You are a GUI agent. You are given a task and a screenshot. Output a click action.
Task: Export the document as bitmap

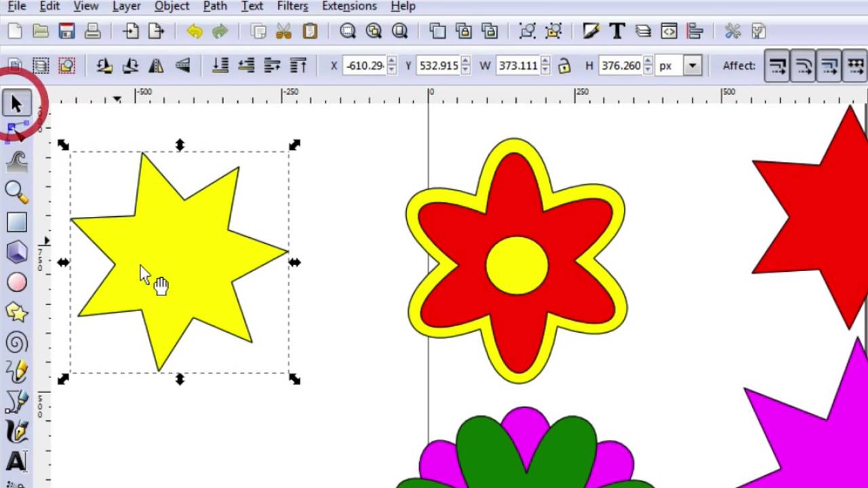coord(157,31)
